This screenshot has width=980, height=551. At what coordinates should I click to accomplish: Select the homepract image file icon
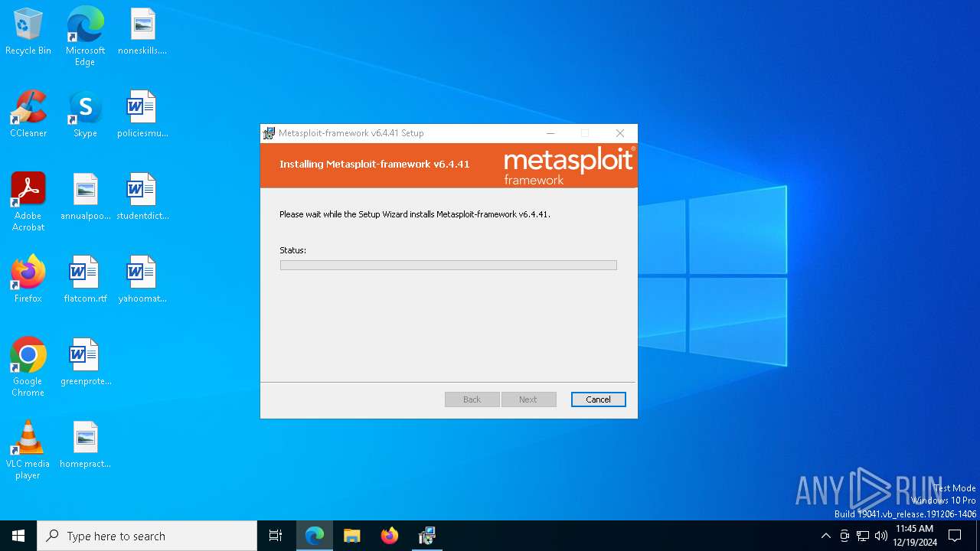pos(85,445)
